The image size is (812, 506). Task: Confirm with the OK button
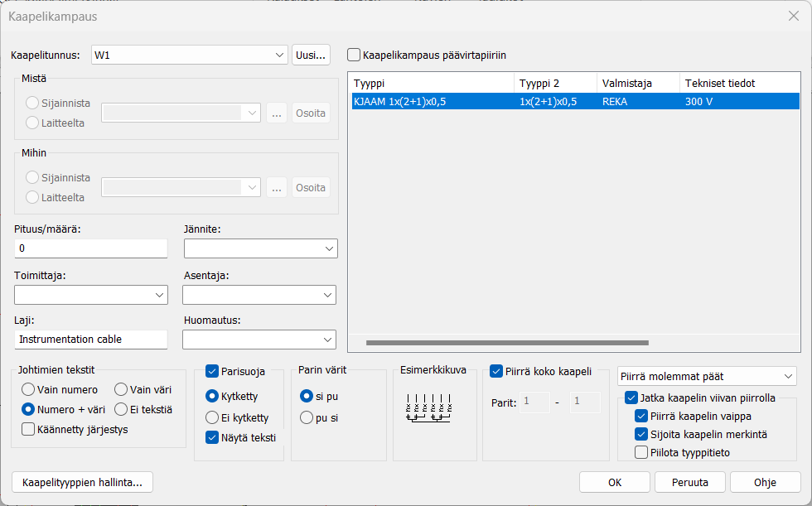click(x=614, y=482)
